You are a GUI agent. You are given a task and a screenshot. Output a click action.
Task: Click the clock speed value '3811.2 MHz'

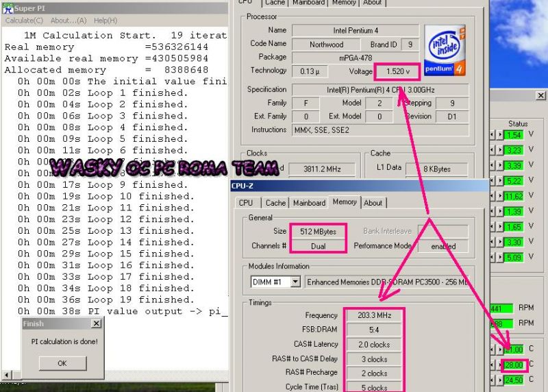coord(322,169)
